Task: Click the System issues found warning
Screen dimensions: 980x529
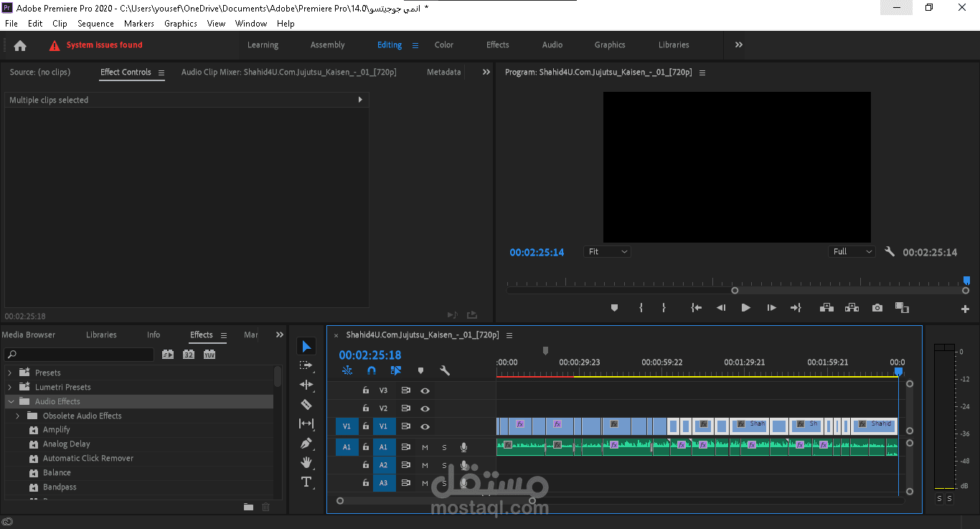Action: (x=96, y=45)
